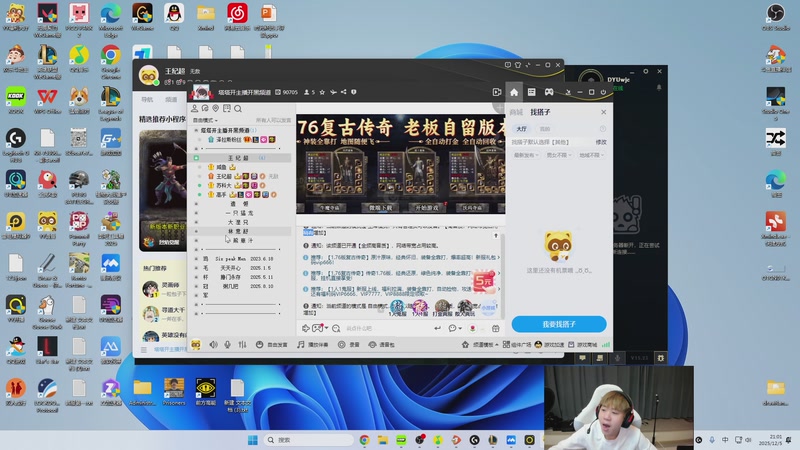Open the list panel icon beside home
Viewport: 800px width, 450px height.
pyautogui.click(x=532, y=92)
